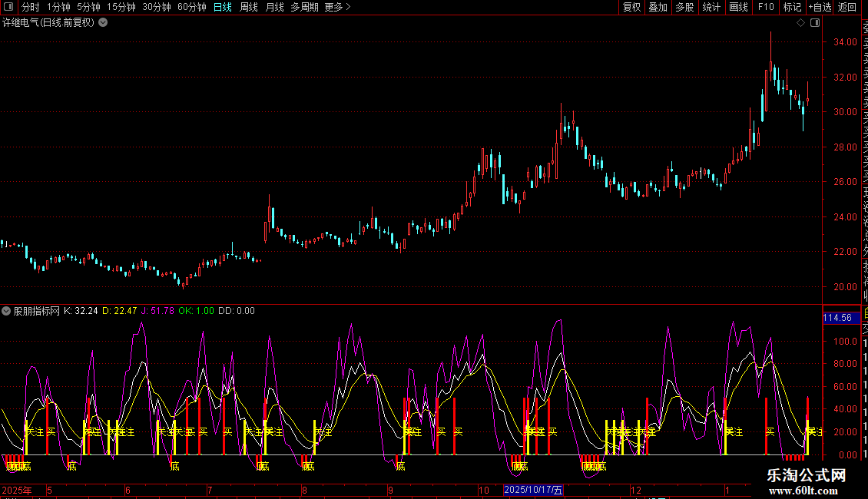Open the 多股 multi-stock view
The width and height of the screenshot is (868, 499).
point(684,8)
